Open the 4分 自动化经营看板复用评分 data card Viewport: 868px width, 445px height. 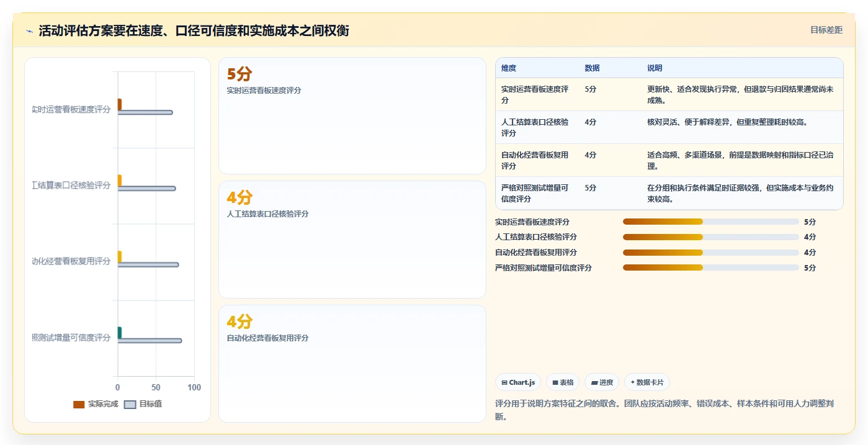352,364
